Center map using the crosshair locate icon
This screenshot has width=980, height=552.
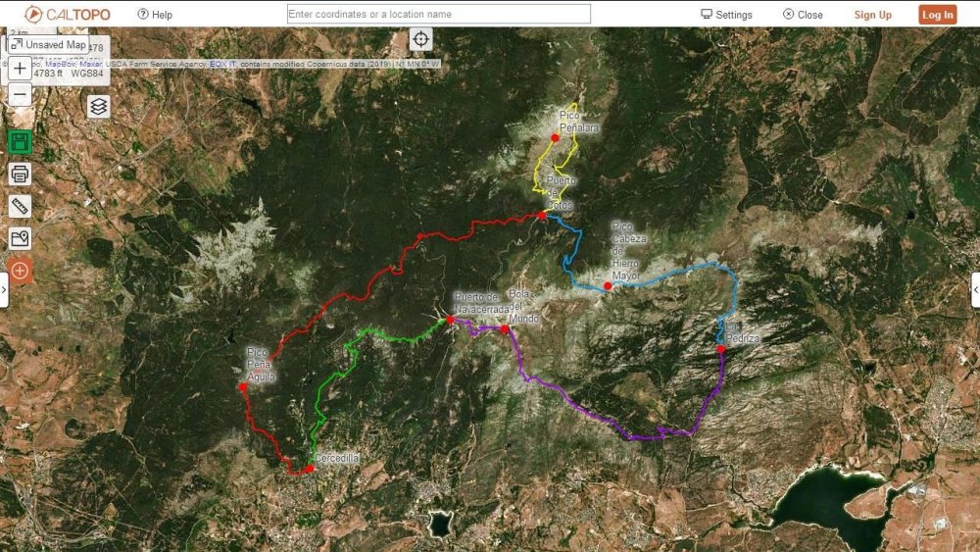[x=421, y=39]
